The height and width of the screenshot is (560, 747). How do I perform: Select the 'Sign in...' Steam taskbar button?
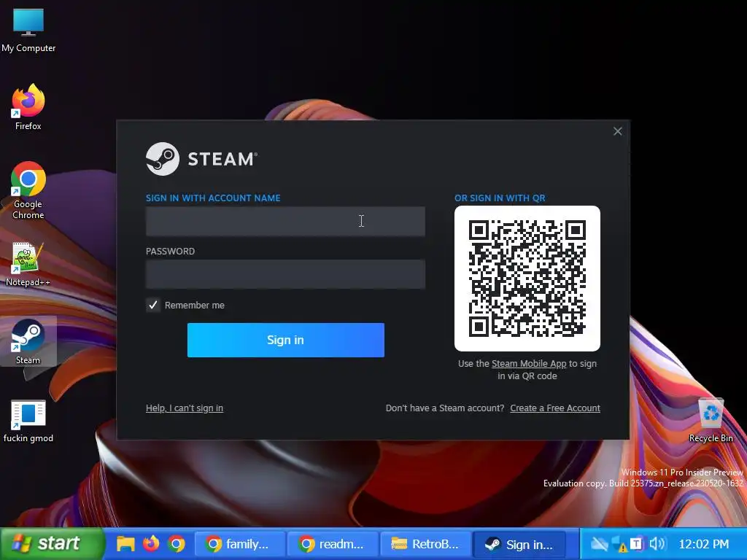click(519, 544)
